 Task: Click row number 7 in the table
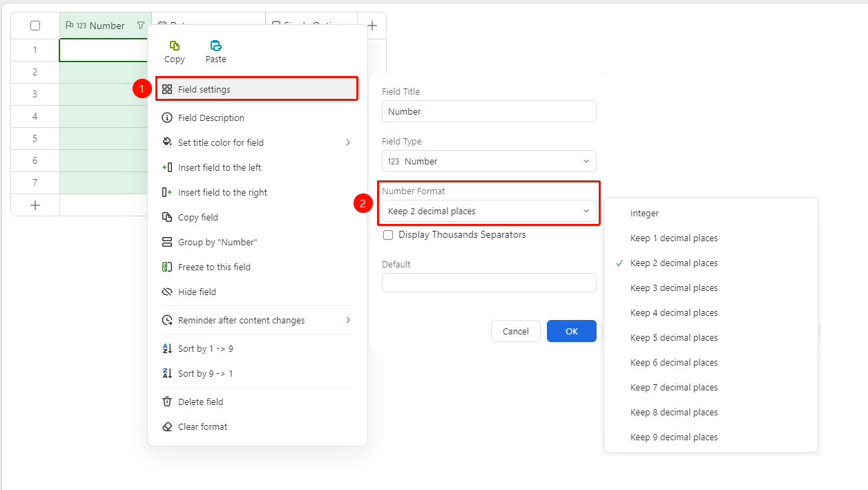(x=35, y=182)
